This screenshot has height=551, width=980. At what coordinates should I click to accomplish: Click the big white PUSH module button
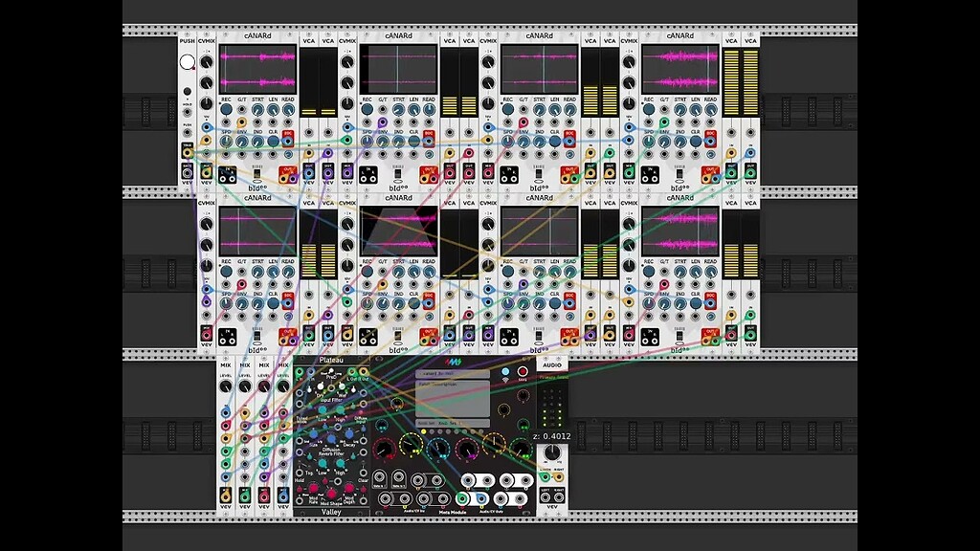click(x=187, y=62)
